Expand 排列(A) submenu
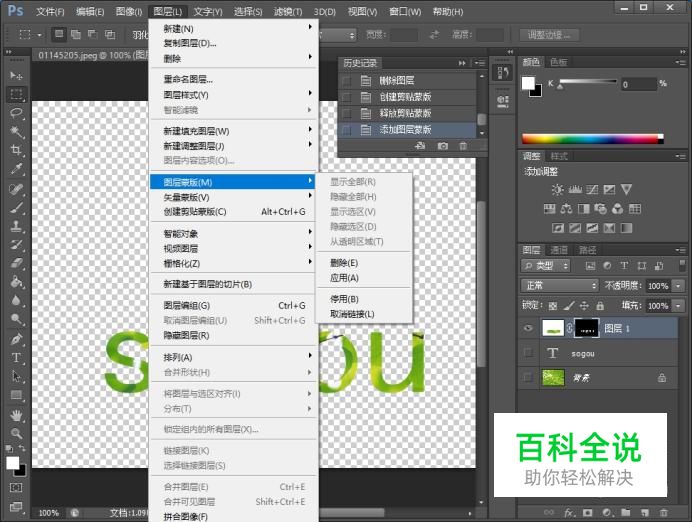The height and width of the screenshot is (522, 692). click(x=233, y=357)
